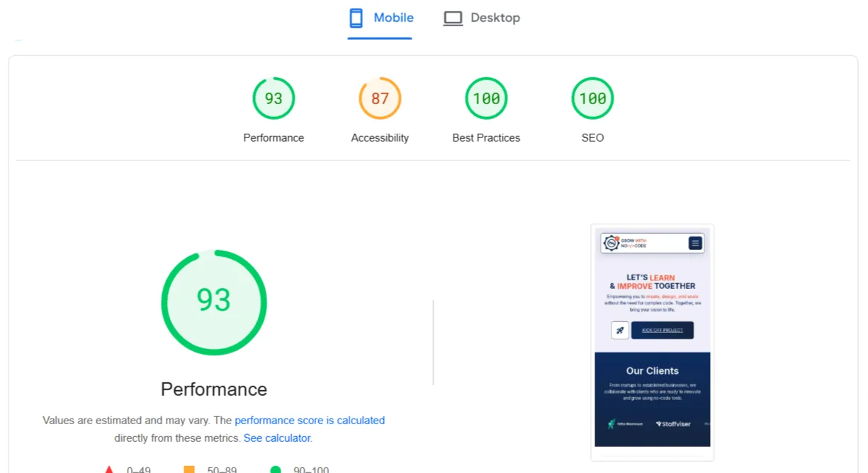Image resolution: width=868 pixels, height=473 pixels.
Task: Click the Performance label under gauge
Action: click(x=274, y=138)
